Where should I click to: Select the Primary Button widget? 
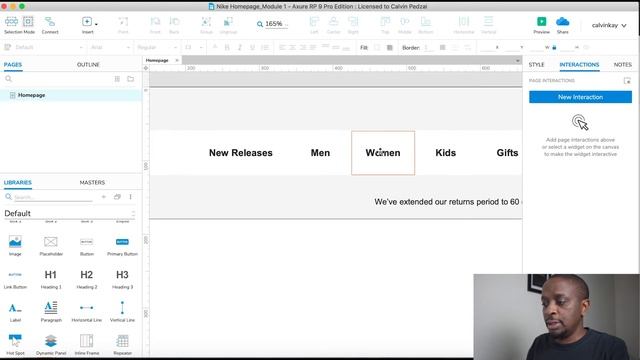coord(122,245)
